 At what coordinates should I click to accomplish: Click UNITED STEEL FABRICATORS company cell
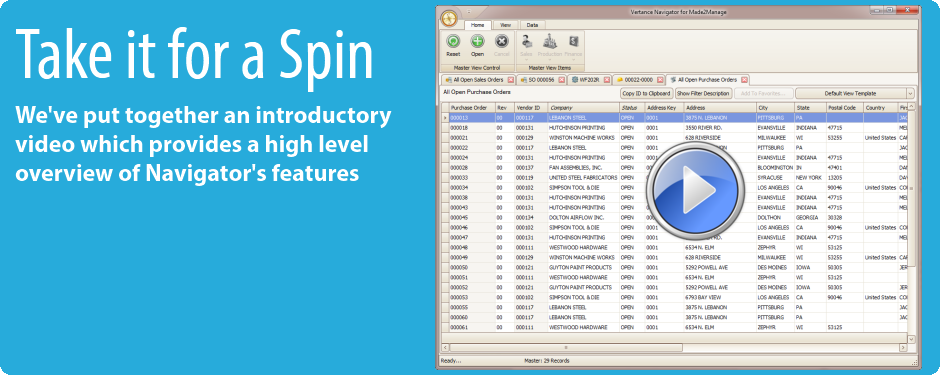click(x=583, y=177)
